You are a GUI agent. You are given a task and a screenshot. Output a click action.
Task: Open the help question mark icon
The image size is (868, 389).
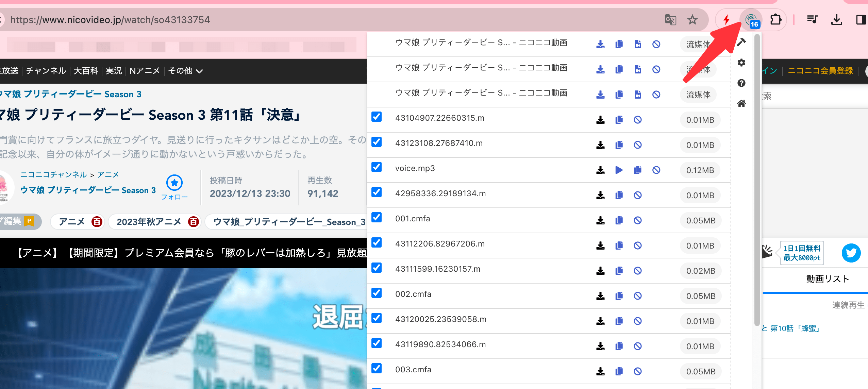(741, 83)
